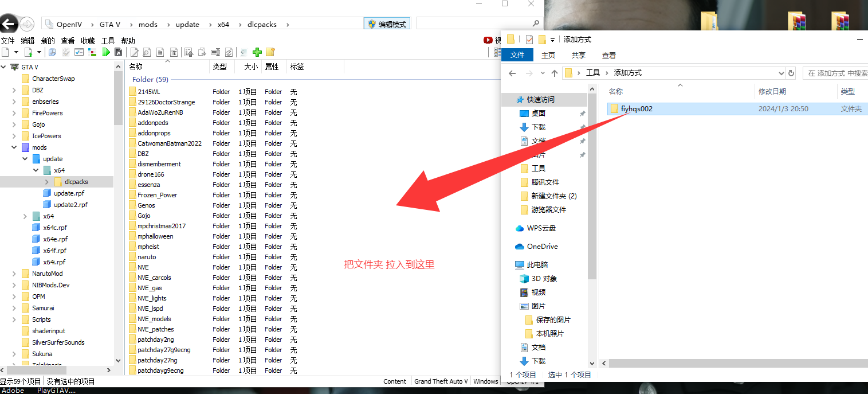Click the 名称 column header in OpenIV
Screen dimensions: 868x394
[x=168, y=67]
